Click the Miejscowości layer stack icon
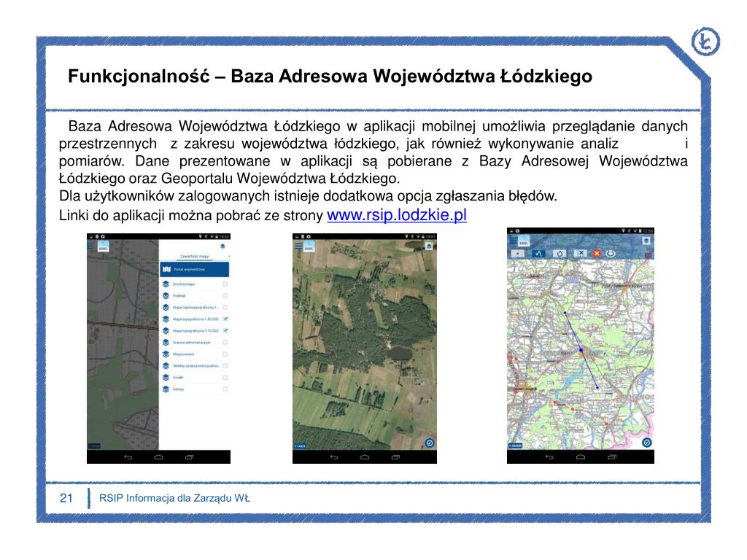This screenshot has height=560, width=747. 166,354
